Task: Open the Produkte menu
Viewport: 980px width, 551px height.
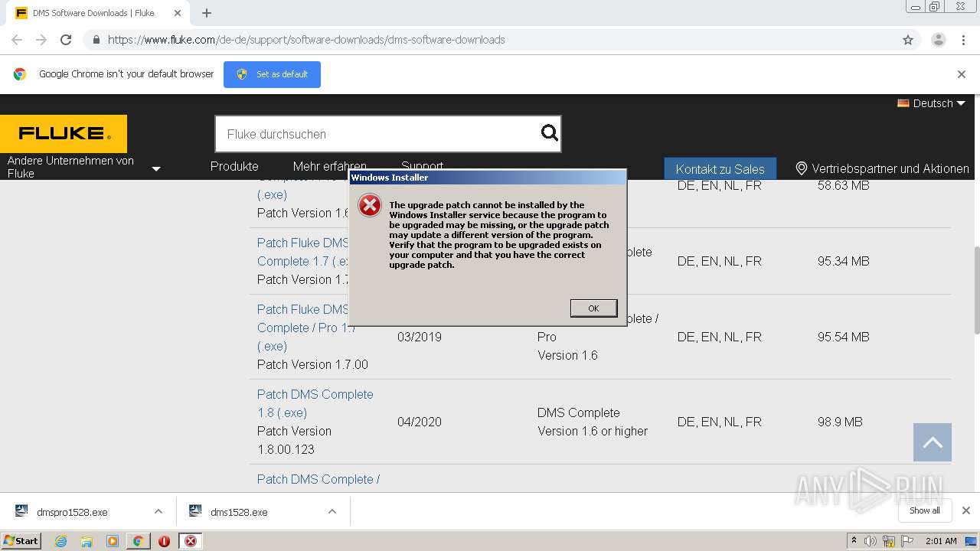Action: click(234, 166)
